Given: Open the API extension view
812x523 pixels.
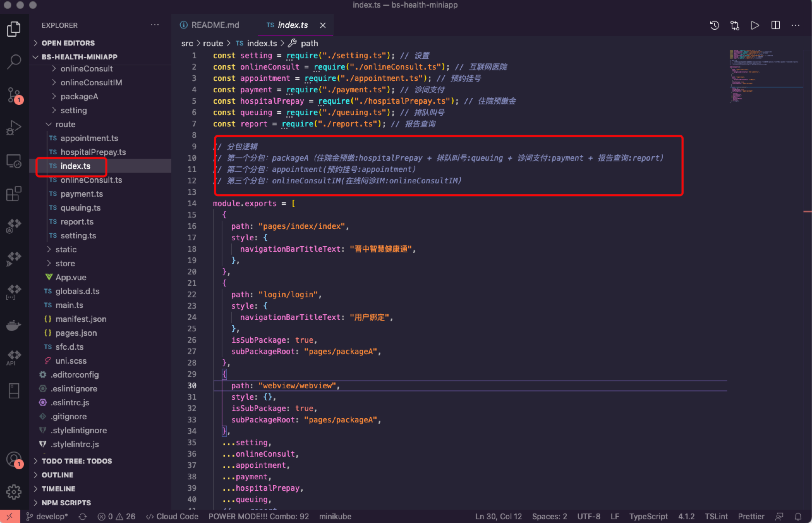Looking at the screenshot, I should pos(14,358).
